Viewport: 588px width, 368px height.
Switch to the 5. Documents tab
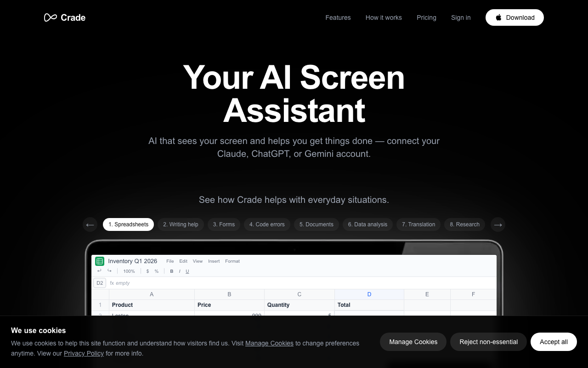pyautogui.click(x=317, y=224)
